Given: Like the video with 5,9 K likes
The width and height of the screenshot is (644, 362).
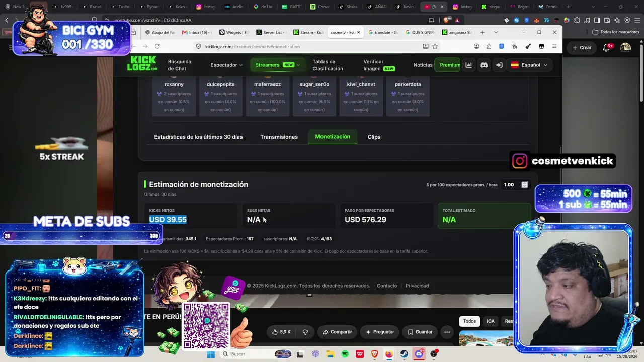Looking at the screenshot, I should (x=281, y=332).
